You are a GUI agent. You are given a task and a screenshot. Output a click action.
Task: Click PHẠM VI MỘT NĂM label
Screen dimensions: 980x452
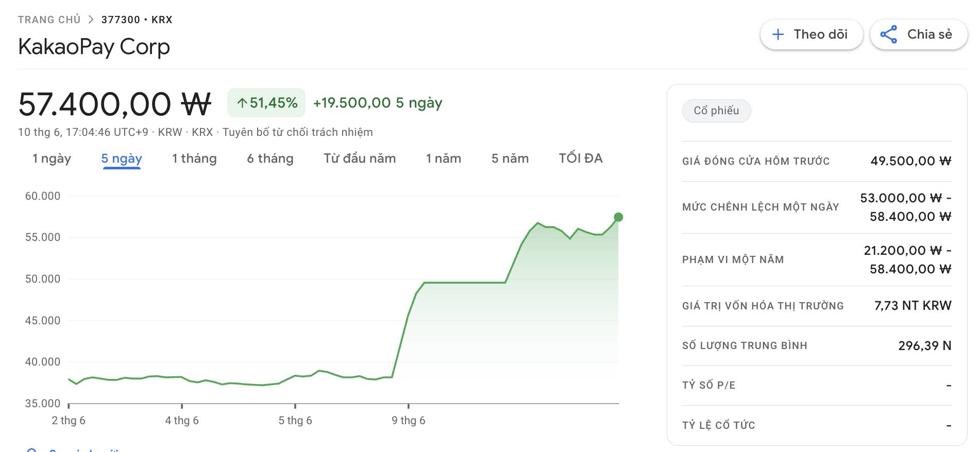click(x=733, y=259)
